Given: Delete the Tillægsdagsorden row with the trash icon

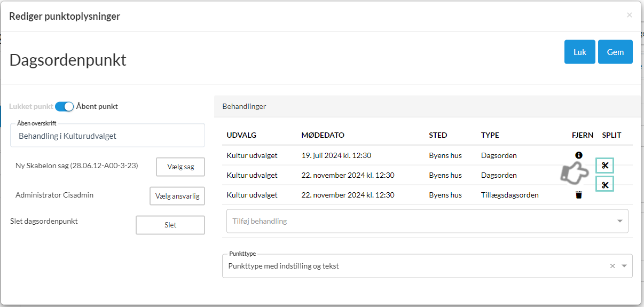Looking at the screenshot, I should point(578,195).
